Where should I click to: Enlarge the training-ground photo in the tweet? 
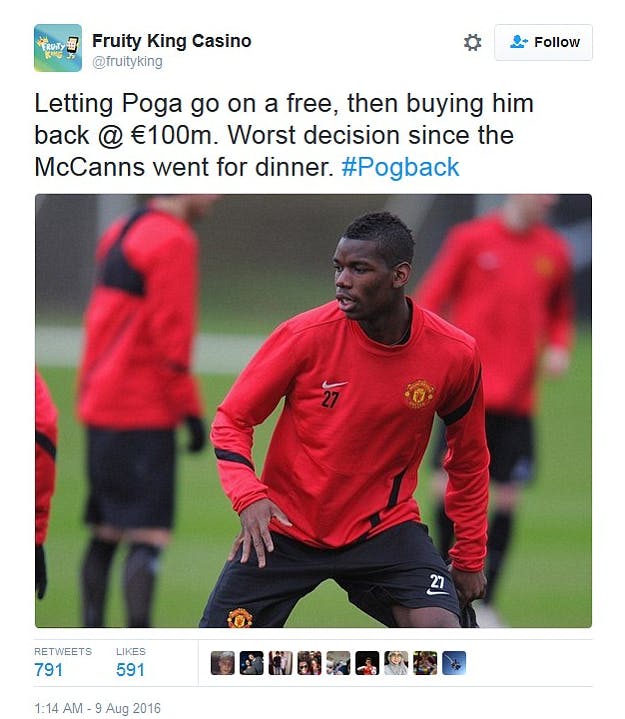coord(313,411)
